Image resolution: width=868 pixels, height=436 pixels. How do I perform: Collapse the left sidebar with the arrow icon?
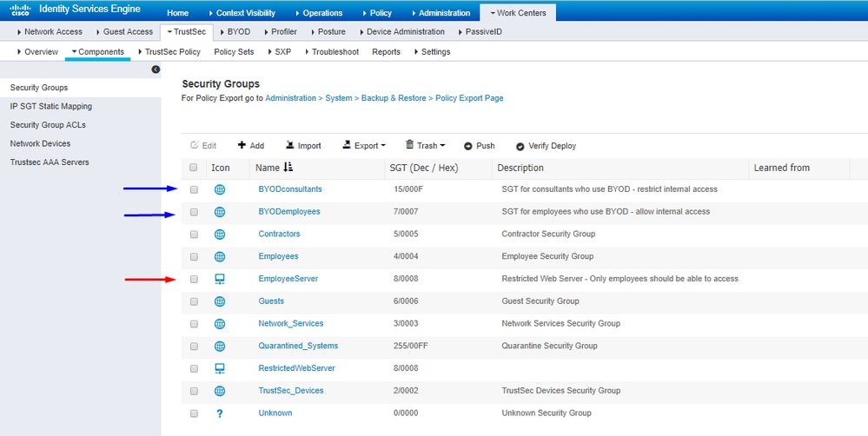pyautogui.click(x=156, y=69)
